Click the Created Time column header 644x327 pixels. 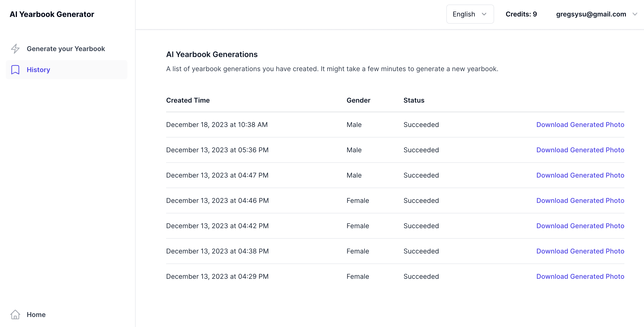pos(188,100)
